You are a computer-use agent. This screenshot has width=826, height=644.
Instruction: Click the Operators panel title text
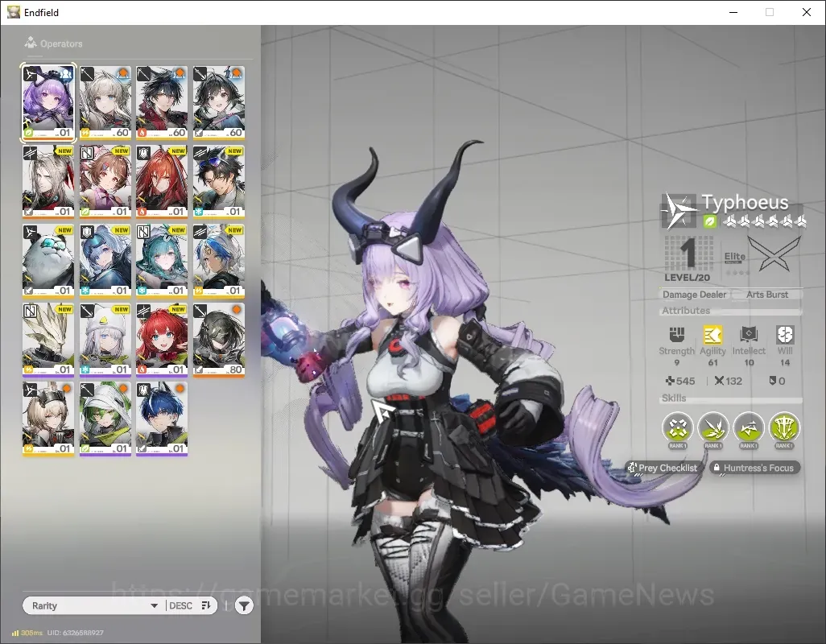(x=61, y=43)
